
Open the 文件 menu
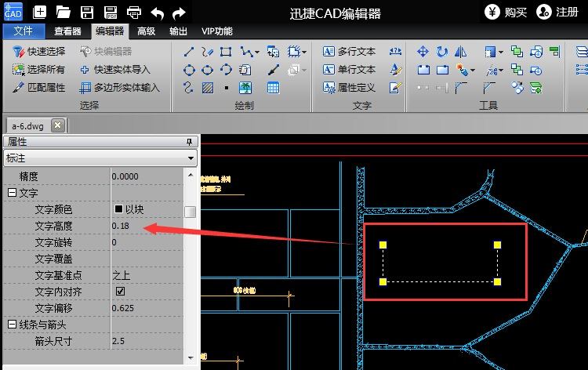24,31
